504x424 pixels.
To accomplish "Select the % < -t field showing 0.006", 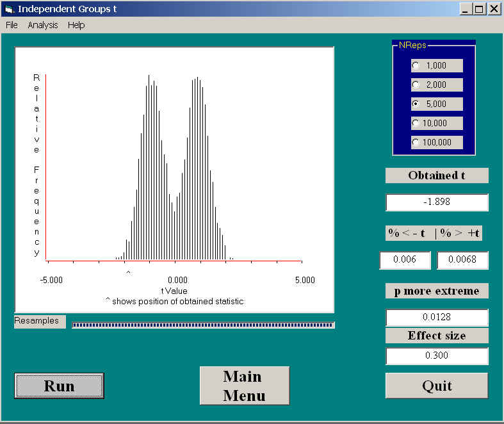I will 405,260.
